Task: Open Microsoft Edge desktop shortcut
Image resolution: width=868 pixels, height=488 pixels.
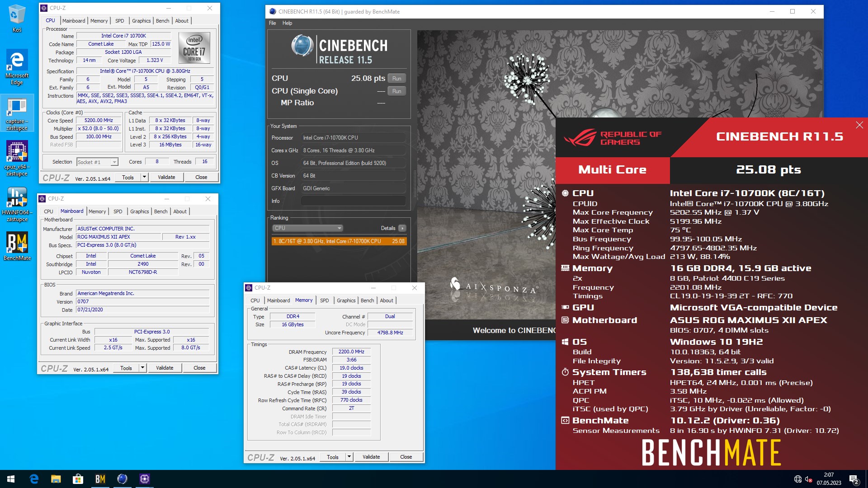Action: [x=17, y=67]
